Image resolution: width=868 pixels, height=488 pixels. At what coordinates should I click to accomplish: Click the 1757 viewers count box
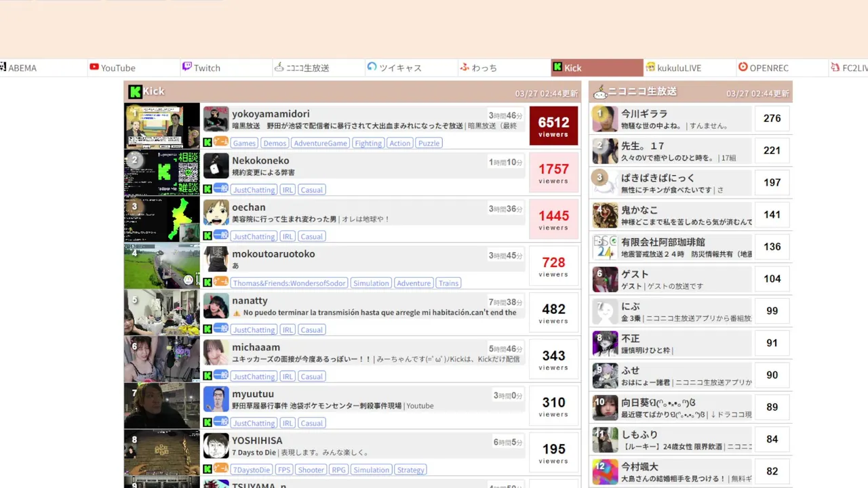click(x=553, y=173)
